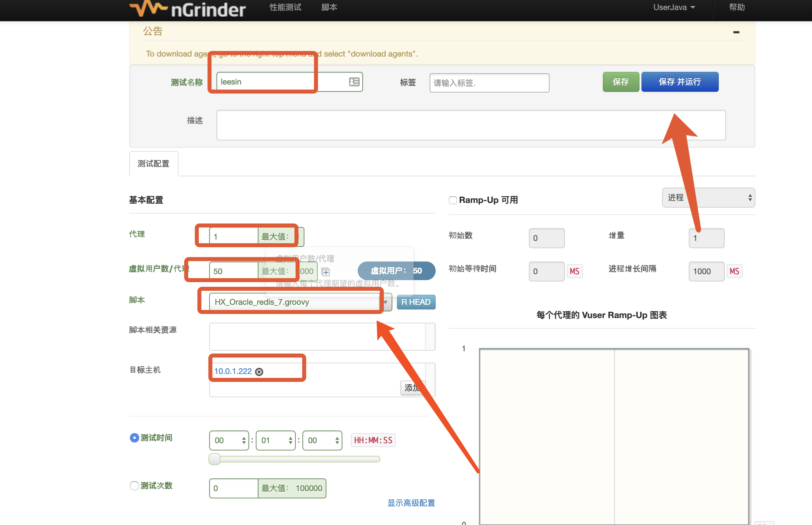The width and height of the screenshot is (812, 525).
Task: Click the blue 保存 并运行 button
Action: pyautogui.click(x=680, y=82)
